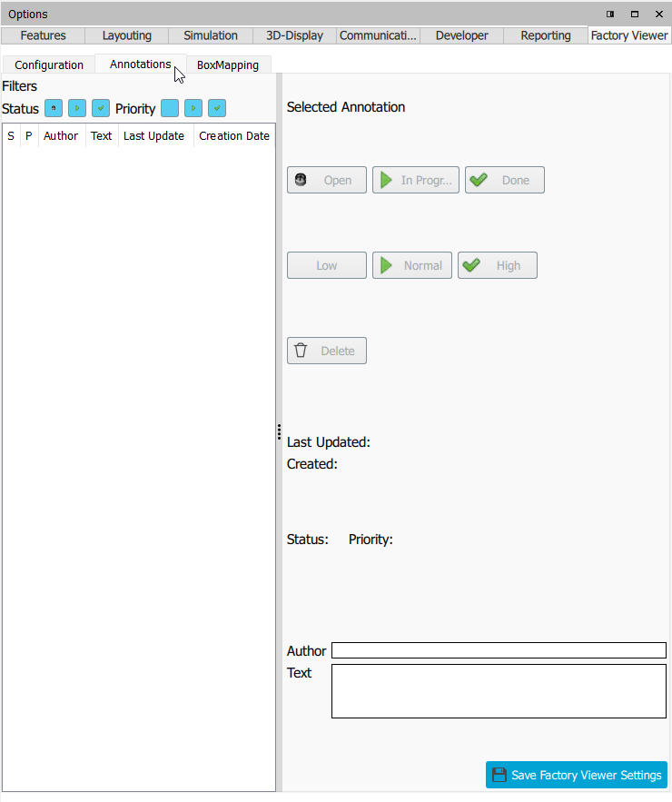Open the BoxMapping sub-tab
The image size is (672, 802).
point(228,64)
